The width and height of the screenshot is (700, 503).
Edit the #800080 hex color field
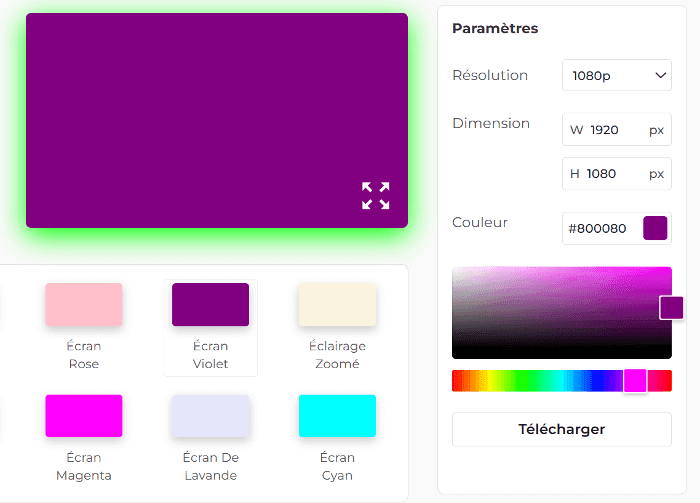pyautogui.click(x=599, y=228)
